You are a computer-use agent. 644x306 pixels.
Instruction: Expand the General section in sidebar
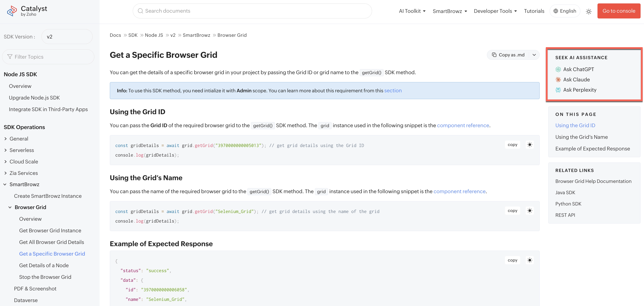pos(5,138)
